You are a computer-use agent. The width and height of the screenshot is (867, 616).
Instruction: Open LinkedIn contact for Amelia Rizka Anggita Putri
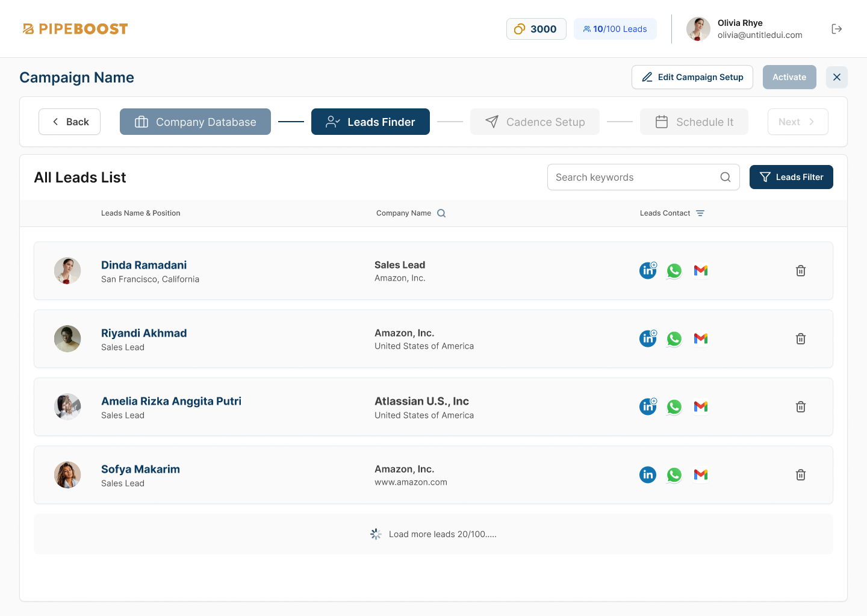pos(648,406)
